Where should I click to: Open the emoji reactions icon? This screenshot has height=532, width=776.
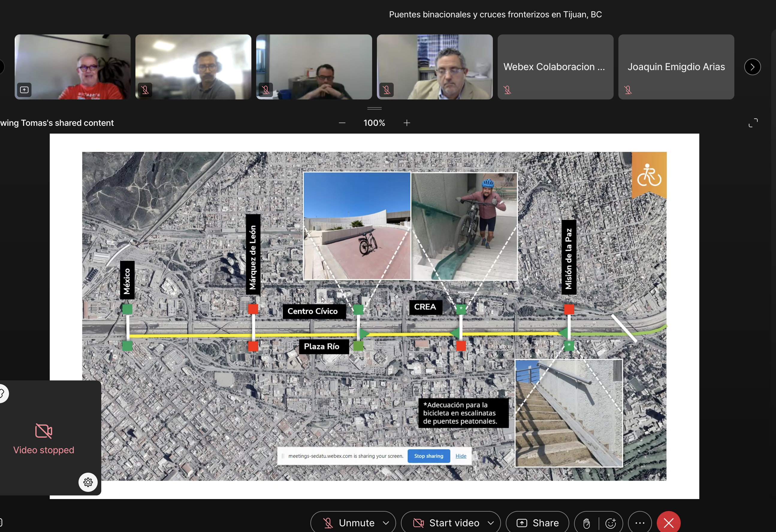coord(611,523)
